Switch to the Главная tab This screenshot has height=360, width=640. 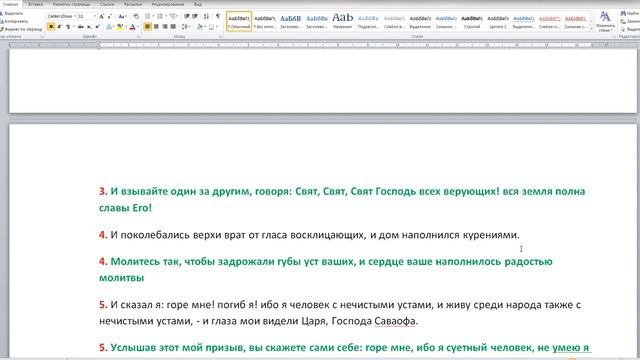tap(11, 4)
